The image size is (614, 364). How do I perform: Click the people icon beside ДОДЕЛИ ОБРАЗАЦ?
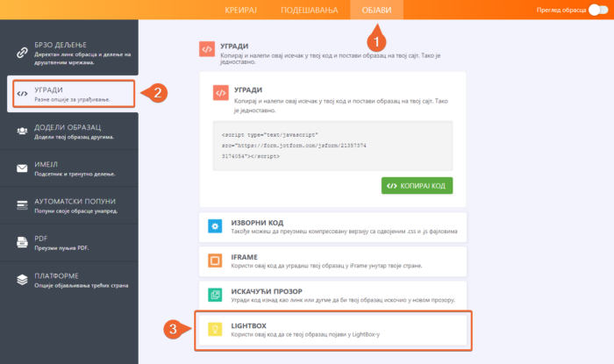(22, 131)
